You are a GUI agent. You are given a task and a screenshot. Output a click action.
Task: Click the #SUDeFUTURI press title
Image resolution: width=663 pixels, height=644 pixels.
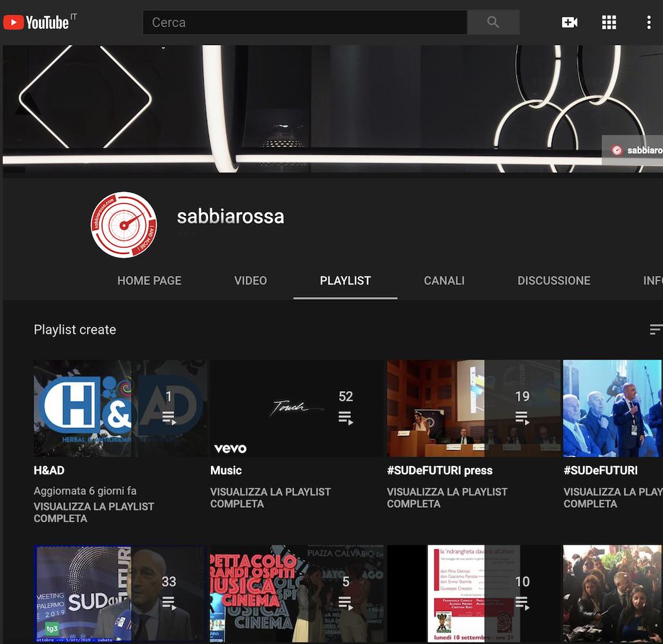[440, 471]
